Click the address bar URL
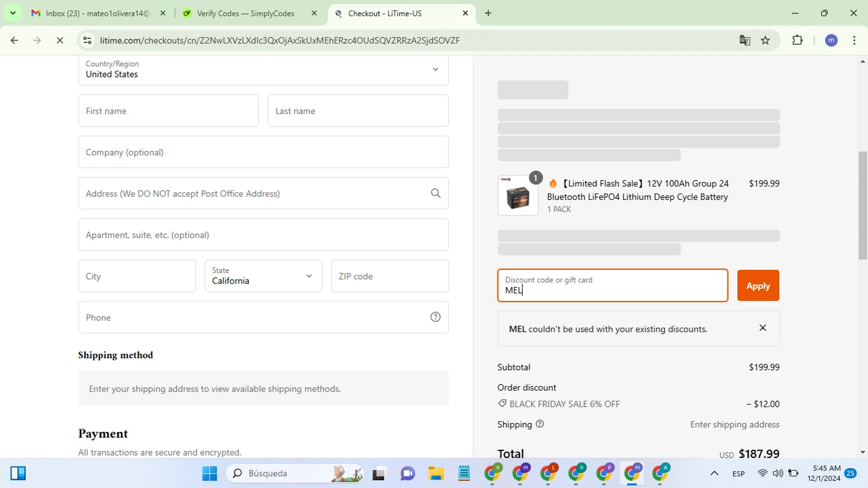The image size is (868, 488). (279, 41)
